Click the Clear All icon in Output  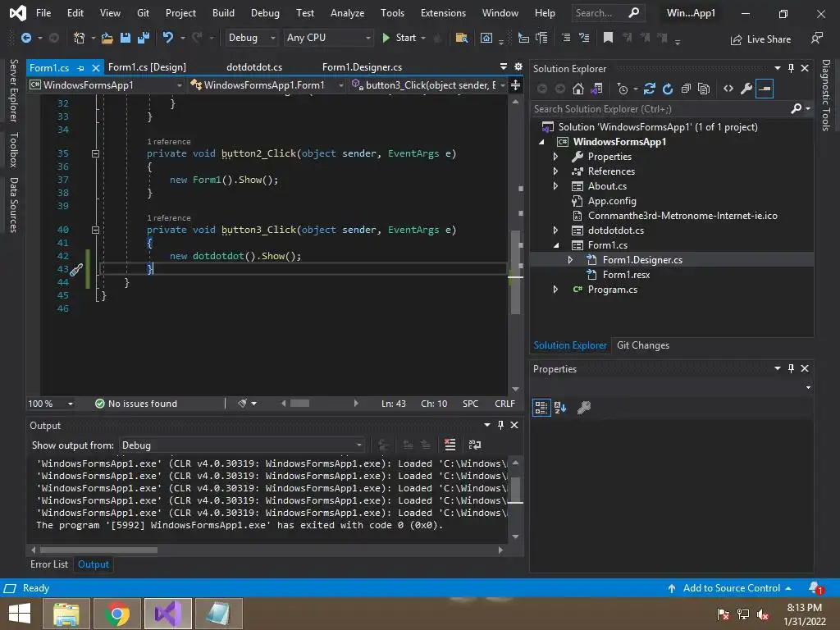[450, 445]
